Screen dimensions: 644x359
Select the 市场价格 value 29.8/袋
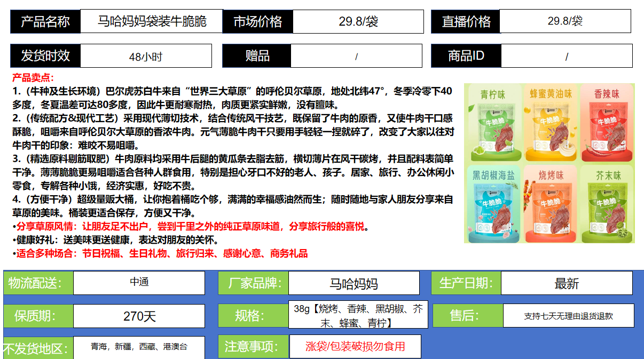click(358, 22)
